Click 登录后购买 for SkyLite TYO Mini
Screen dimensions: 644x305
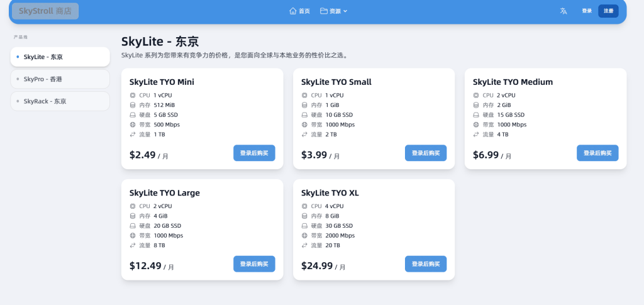click(x=254, y=153)
